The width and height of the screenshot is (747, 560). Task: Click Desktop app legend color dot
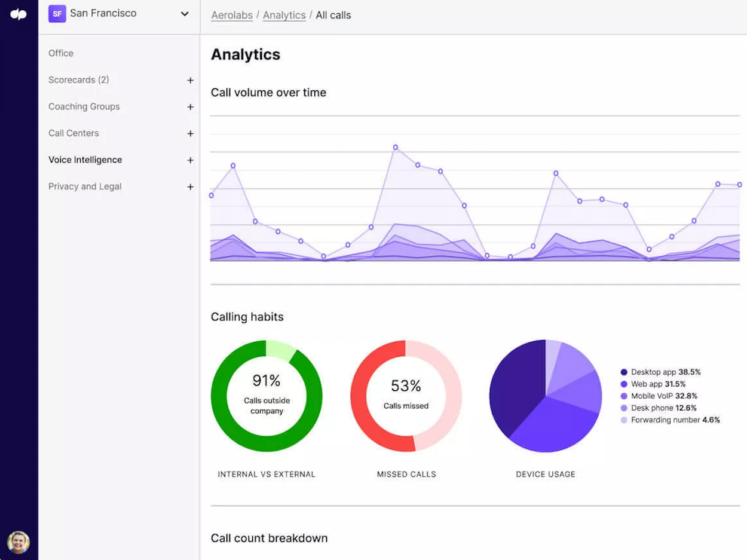624,372
